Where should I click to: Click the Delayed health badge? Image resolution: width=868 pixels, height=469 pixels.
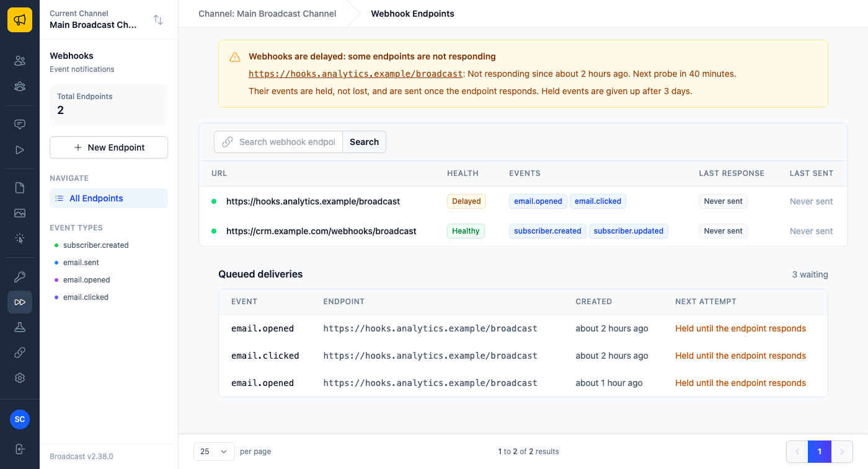coord(466,201)
